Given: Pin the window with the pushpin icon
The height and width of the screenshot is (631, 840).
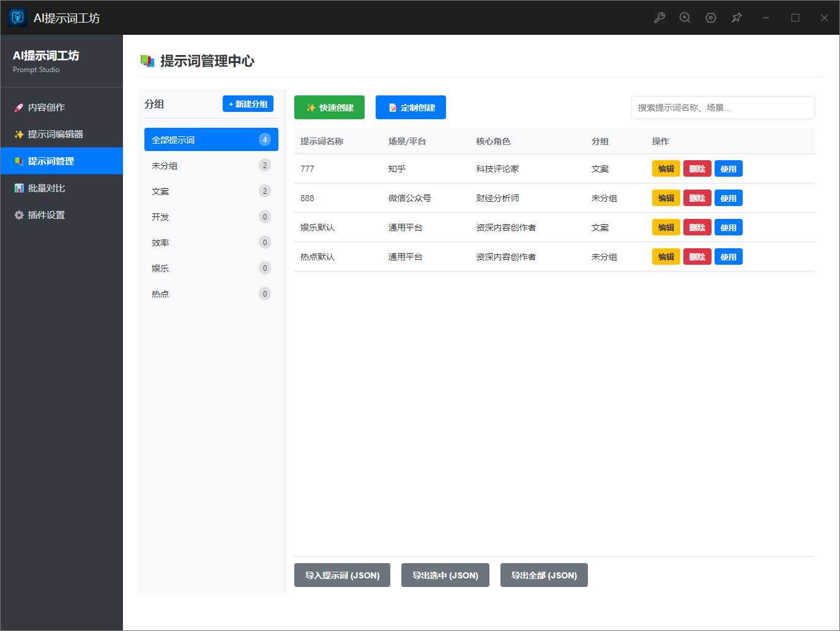Looking at the screenshot, I should pos(737,18).
